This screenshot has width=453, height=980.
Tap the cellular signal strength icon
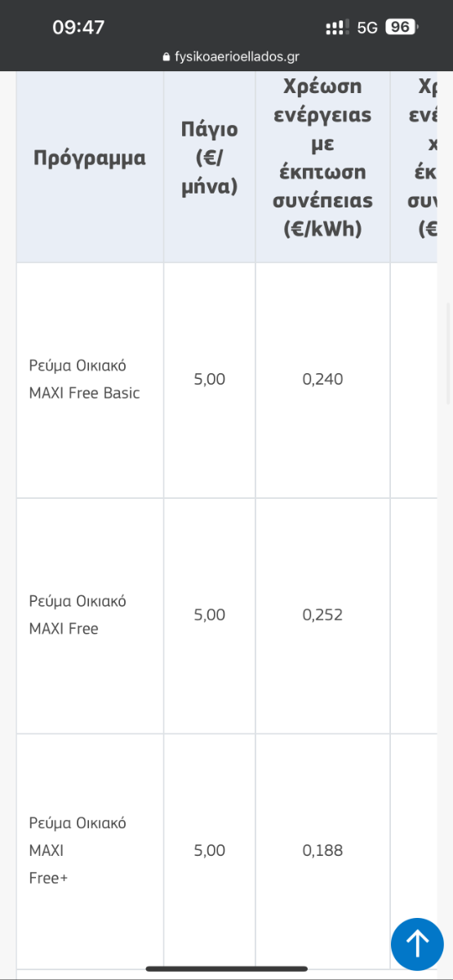click(337, 28)
